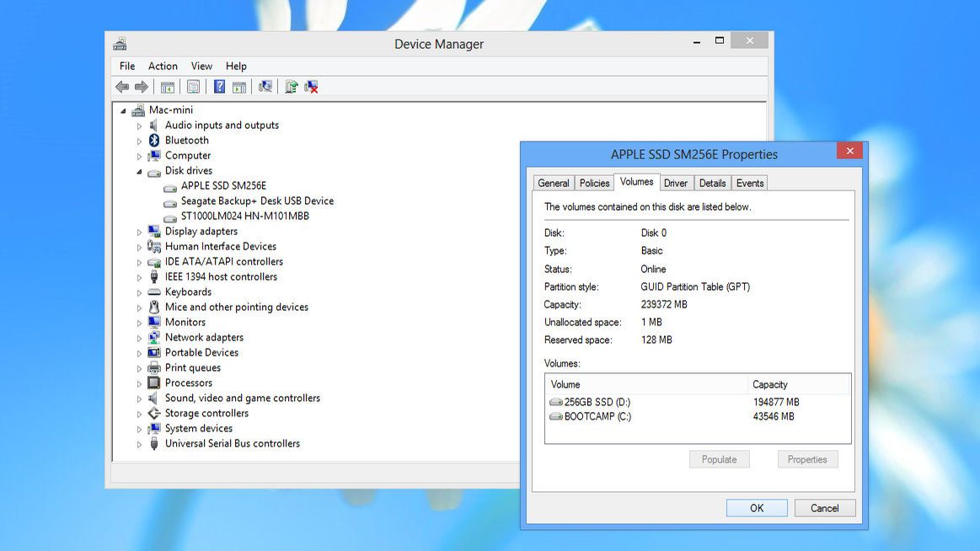Click the Cancel button
Image resolution: width=980 pixels, height=551 pixels.
(x=824, y=508)
